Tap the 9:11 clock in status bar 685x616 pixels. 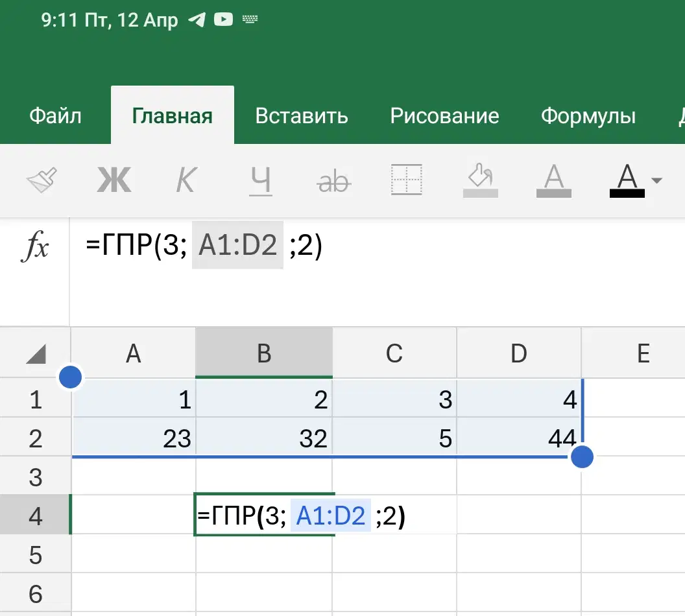click(60, 20)
